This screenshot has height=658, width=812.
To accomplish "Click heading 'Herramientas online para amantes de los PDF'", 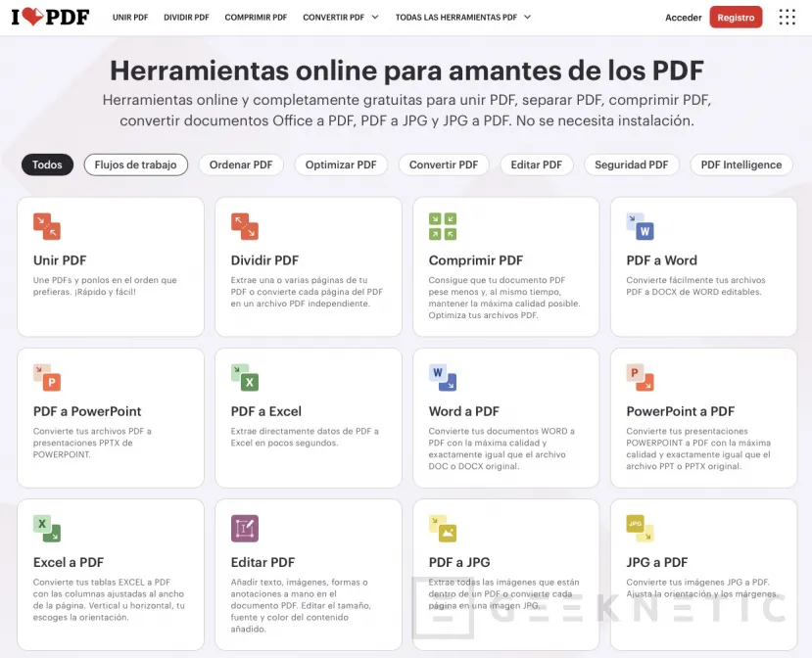I will click(x=406, y=70).
